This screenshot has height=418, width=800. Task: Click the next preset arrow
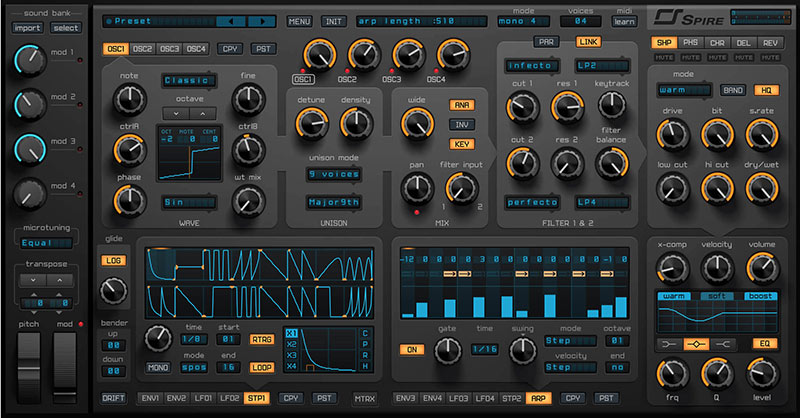(260, 20)
